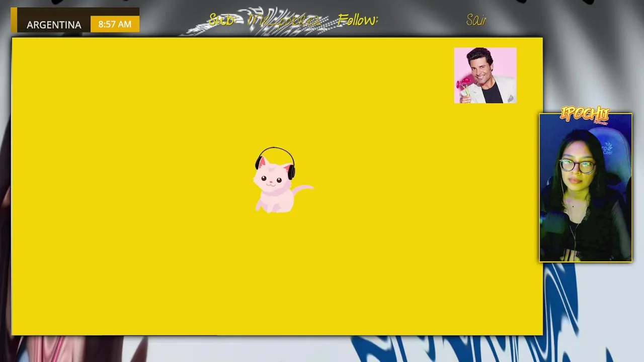This screenshot has width=644, height=362.
Task: Click the 'Sub:' label in the top bar
Action: [x=221, y=20]
